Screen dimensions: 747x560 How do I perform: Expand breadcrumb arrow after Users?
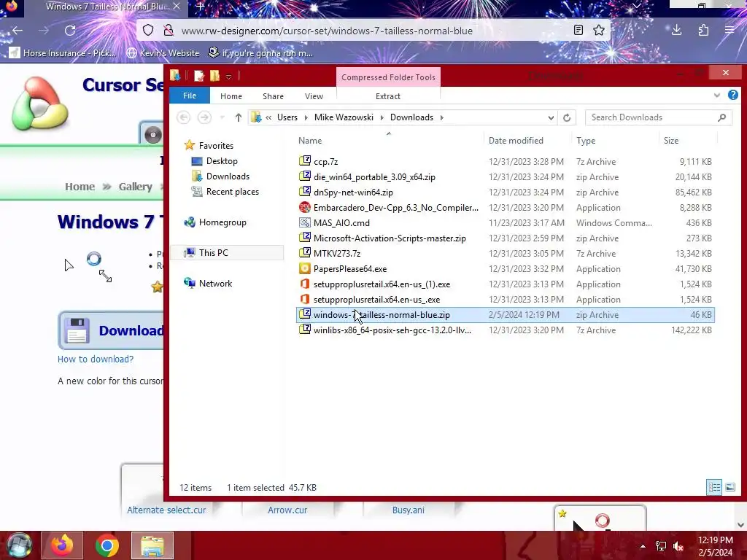click(x=306, y=117)
